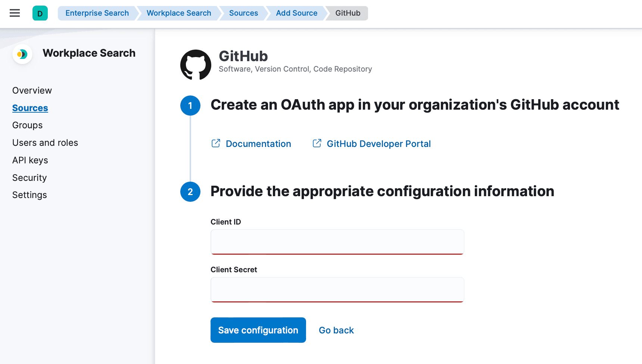Click the step 2 circle indicator
Viewport: 642px width, 364px height.
190,192
